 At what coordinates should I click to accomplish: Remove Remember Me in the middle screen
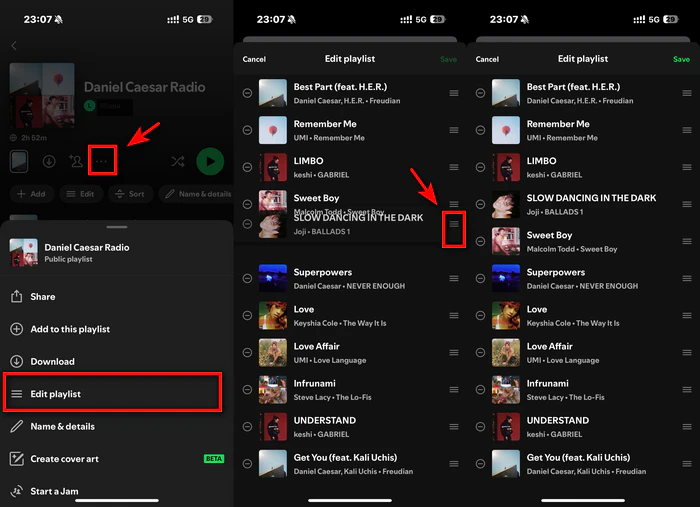247,130
